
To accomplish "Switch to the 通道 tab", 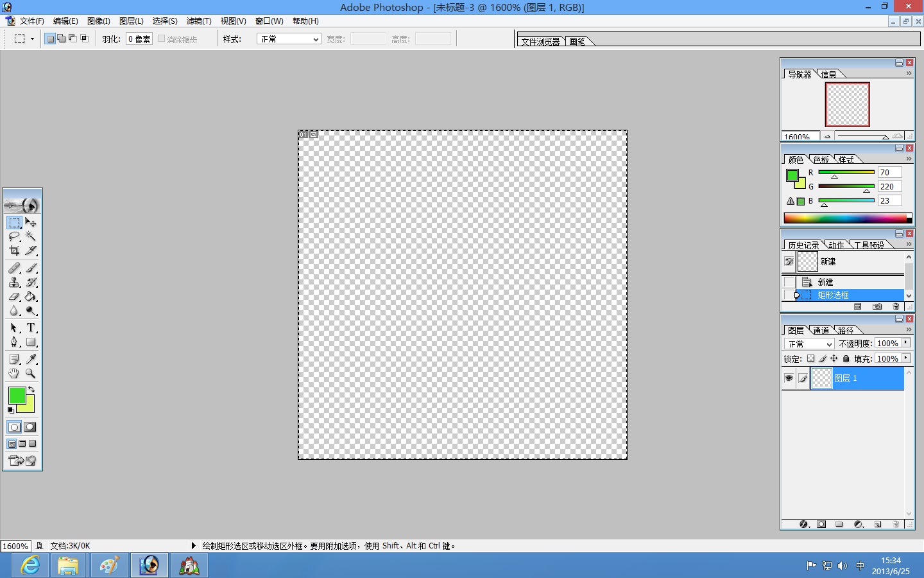I will click(821, 330).
